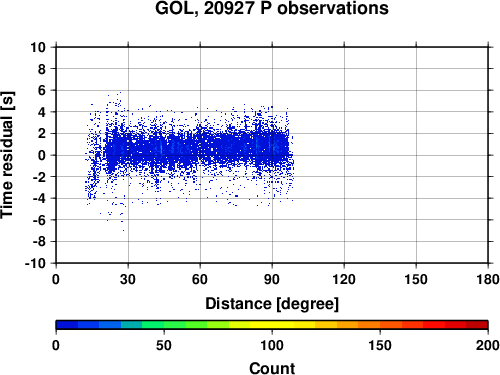Click the y-axis tick label -10
This screenshot has height=375, width=500.
[36, 263]
